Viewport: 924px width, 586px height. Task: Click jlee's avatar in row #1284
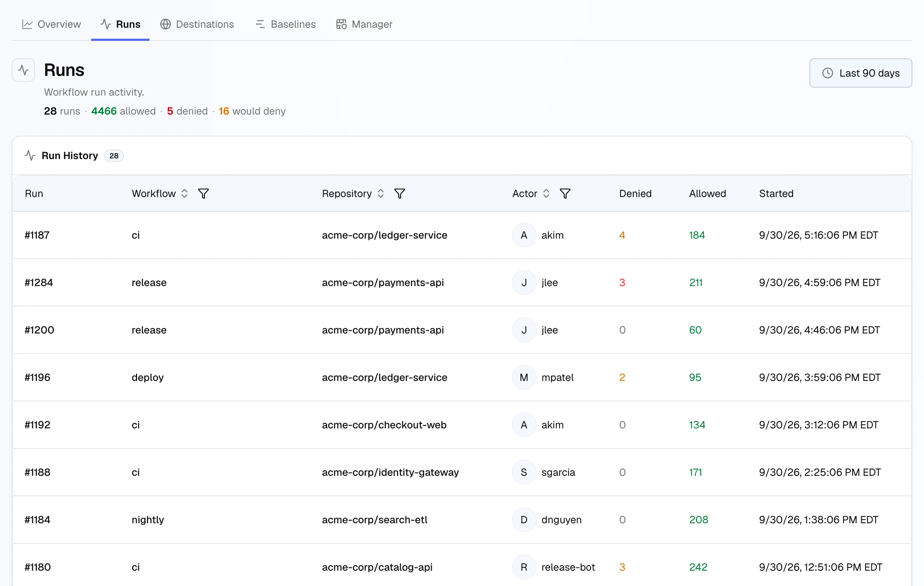pos(524,283)
